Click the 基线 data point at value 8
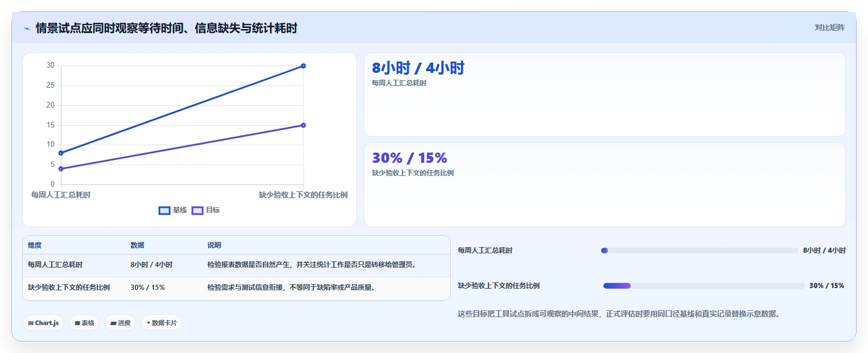This screenshot has height=353, width=868. point(61,153)
